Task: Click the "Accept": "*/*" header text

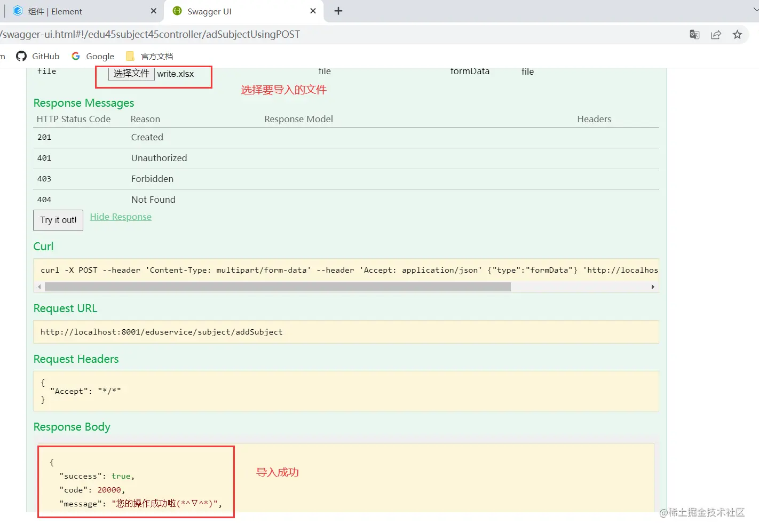Action: 86,391
